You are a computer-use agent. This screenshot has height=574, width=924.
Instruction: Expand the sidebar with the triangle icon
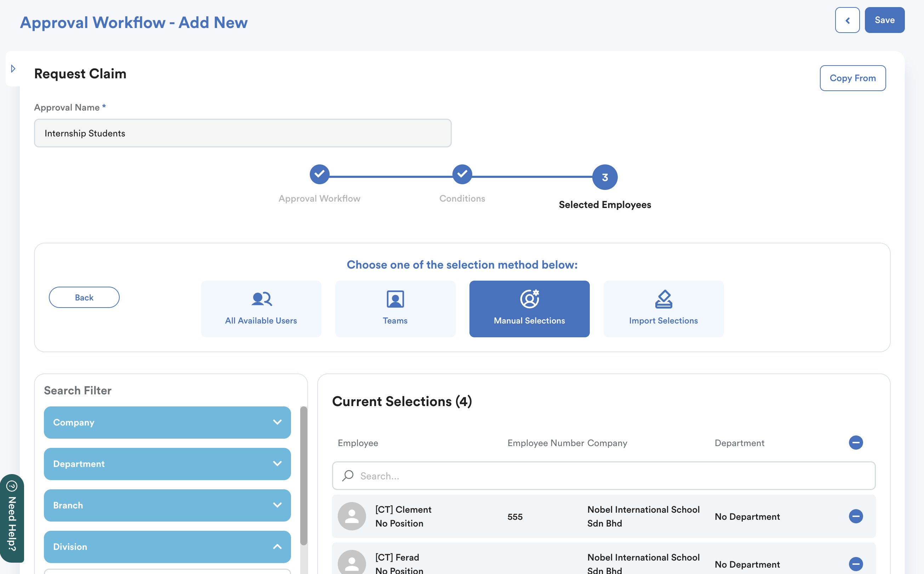(13, 69)
